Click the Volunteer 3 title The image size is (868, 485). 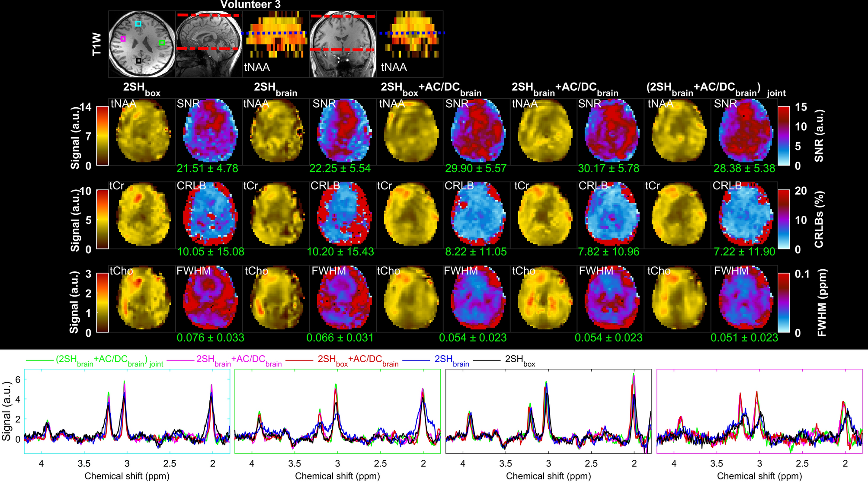click(250, 5)
